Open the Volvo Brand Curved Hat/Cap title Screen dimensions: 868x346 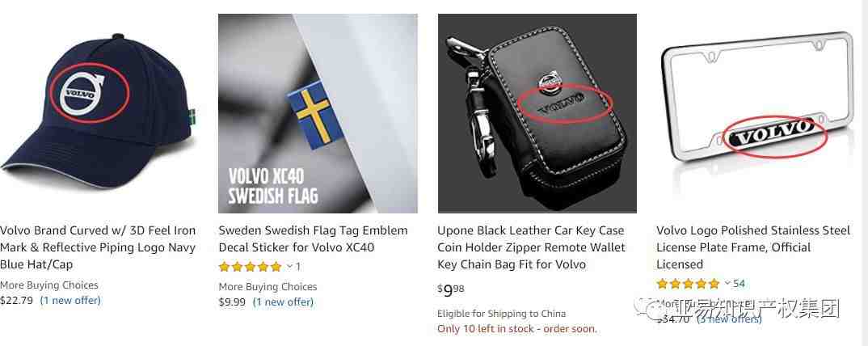[98, 247]
